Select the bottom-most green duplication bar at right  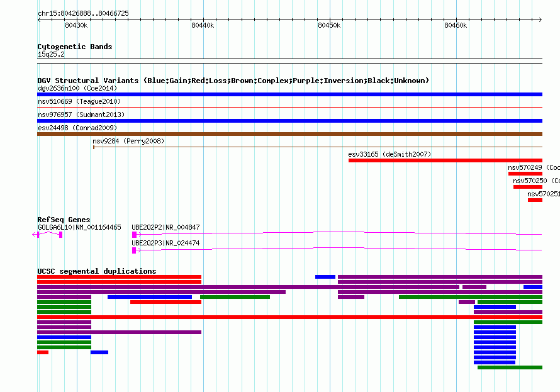pyautogui.click(x=510, y=367)
